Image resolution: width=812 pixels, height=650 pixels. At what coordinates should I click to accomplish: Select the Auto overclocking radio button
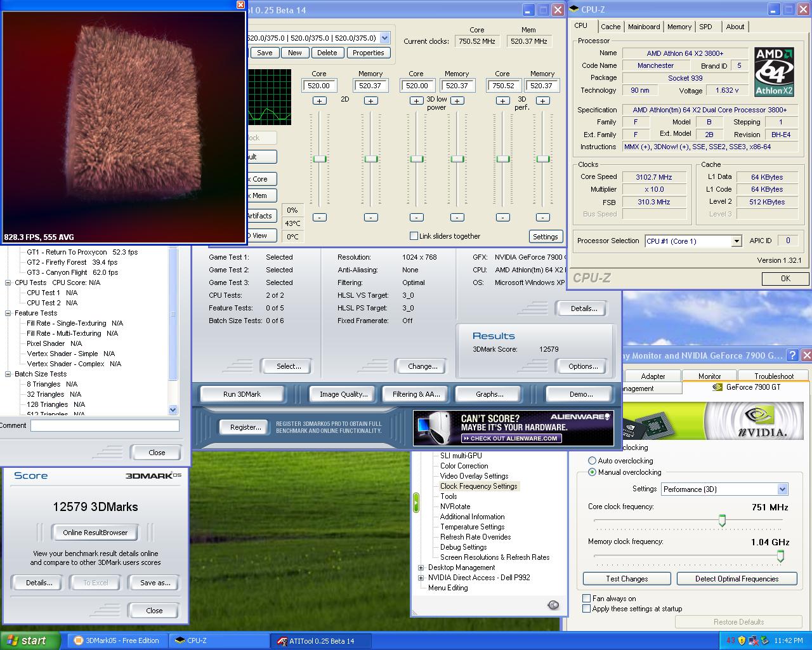(x=592, y=461)
